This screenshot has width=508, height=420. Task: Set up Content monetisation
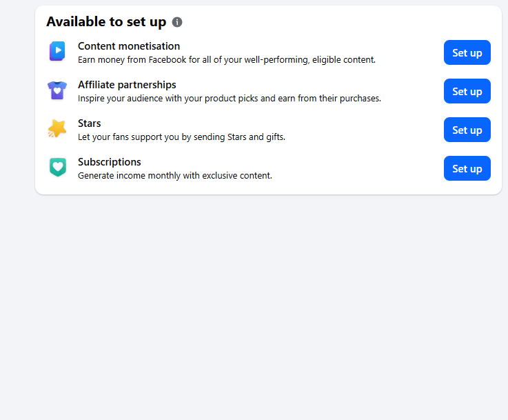click(467, 52)
